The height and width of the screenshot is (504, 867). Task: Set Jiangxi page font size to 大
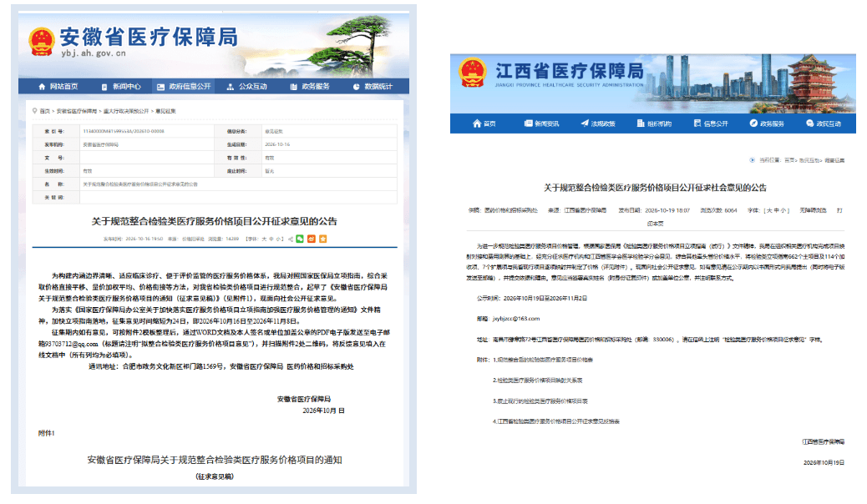point(768,210)
